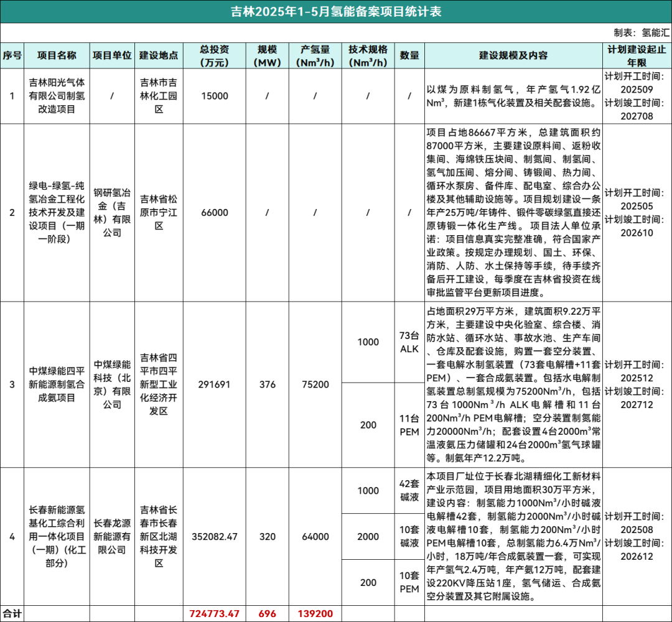Click the 2000 technical specification cell
Image resolution: width=672 pixels, height=622 pixels.
coord(368,536)
